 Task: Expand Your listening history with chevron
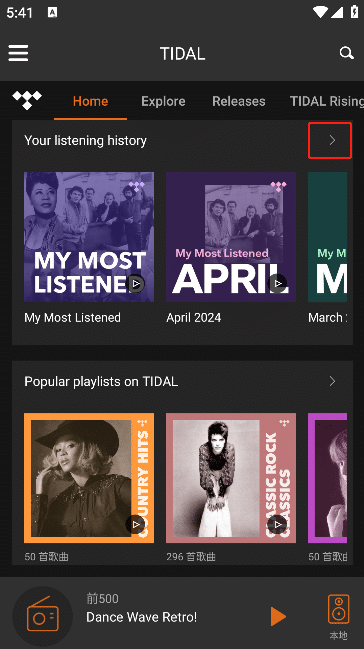tap(332, 140)
